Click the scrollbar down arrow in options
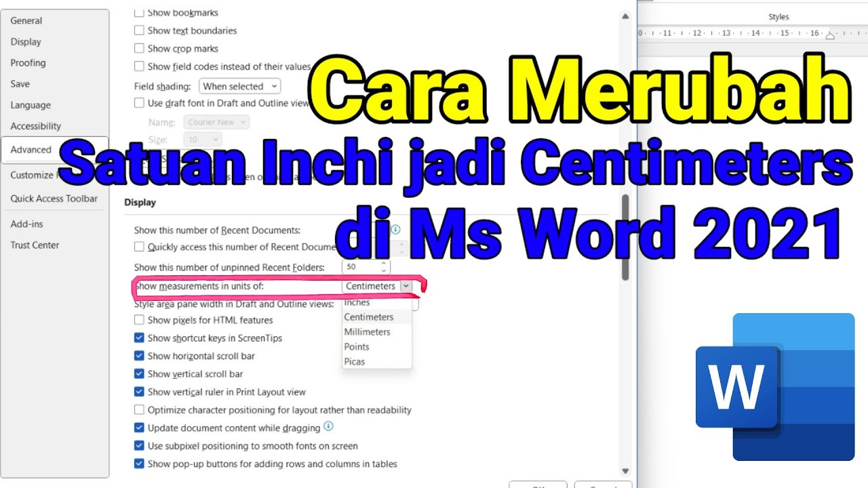The width and height of the screenshot is (868, 488). (625, 471)
